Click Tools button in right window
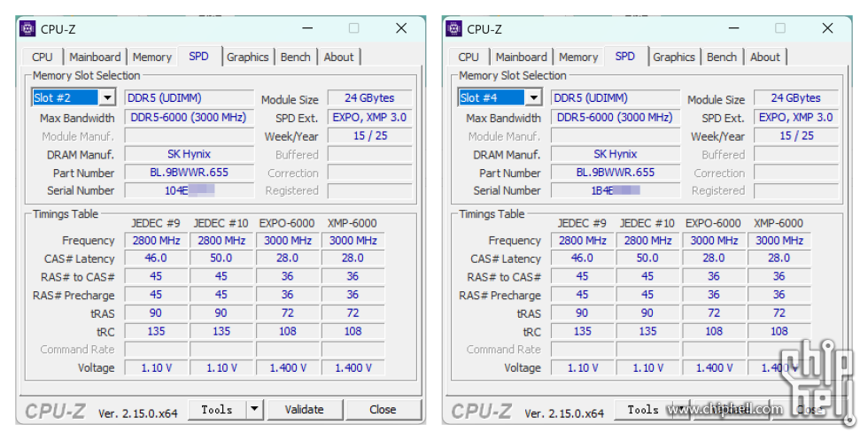The image size is (868, 440). pyautogui.click(x=643, y=410)
